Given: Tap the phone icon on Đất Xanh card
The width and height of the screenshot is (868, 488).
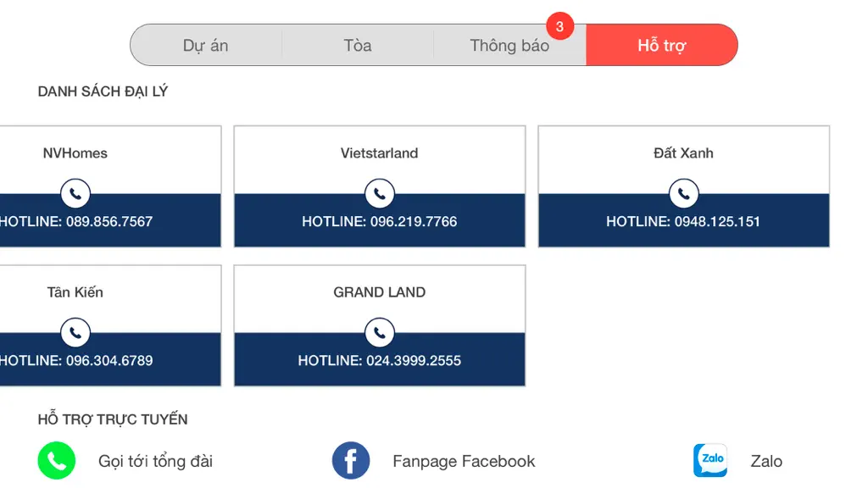Looking at the screenshot, I should [x=684, y=194].
